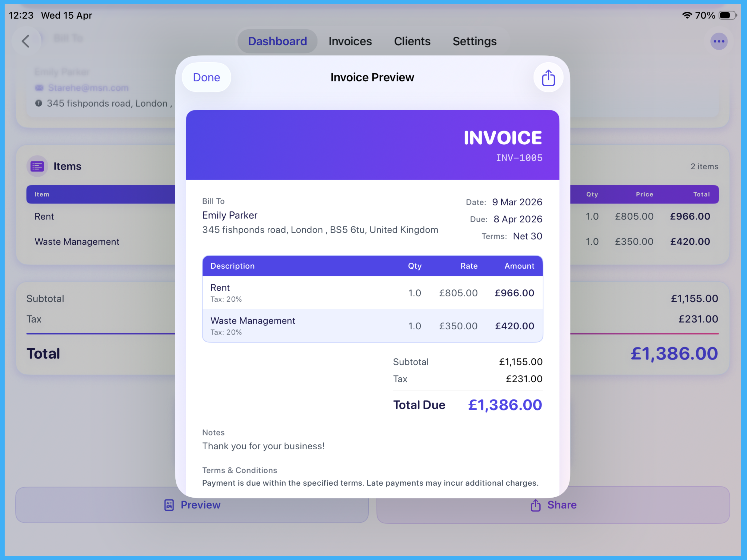Image resolution: width=747 pixels, height=560 pixels.
Task: Select the £420.00 amount in preview
Action: [515, 326]
